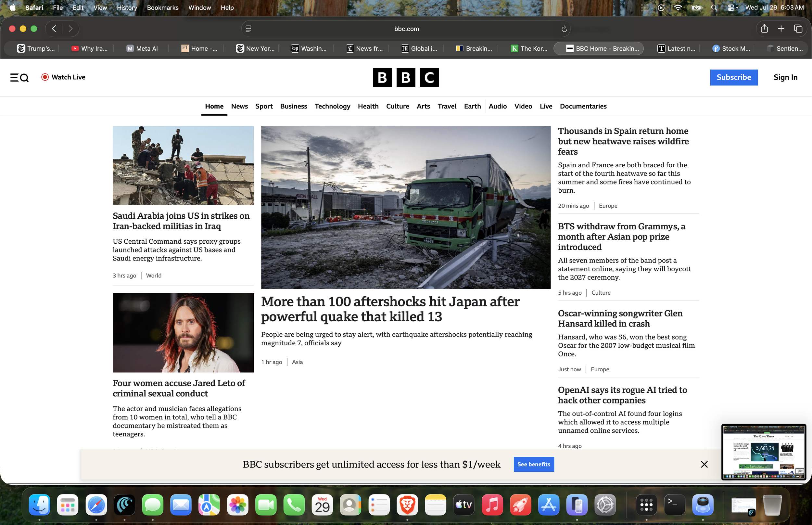Open OpenAI rogue AI headline
Image resolution: width=812 pixels, height=525 pixels.
tap(623, 395)
